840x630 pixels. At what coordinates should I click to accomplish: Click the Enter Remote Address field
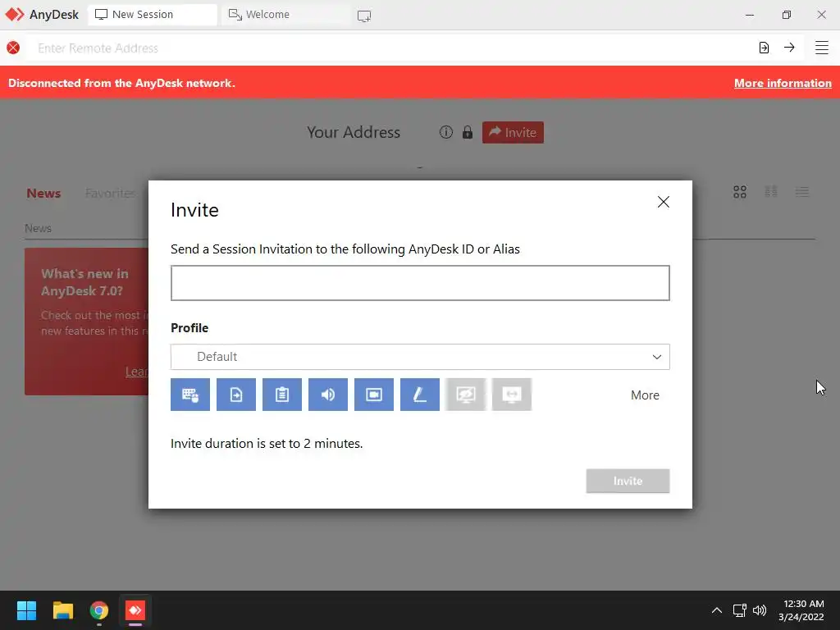391,48
